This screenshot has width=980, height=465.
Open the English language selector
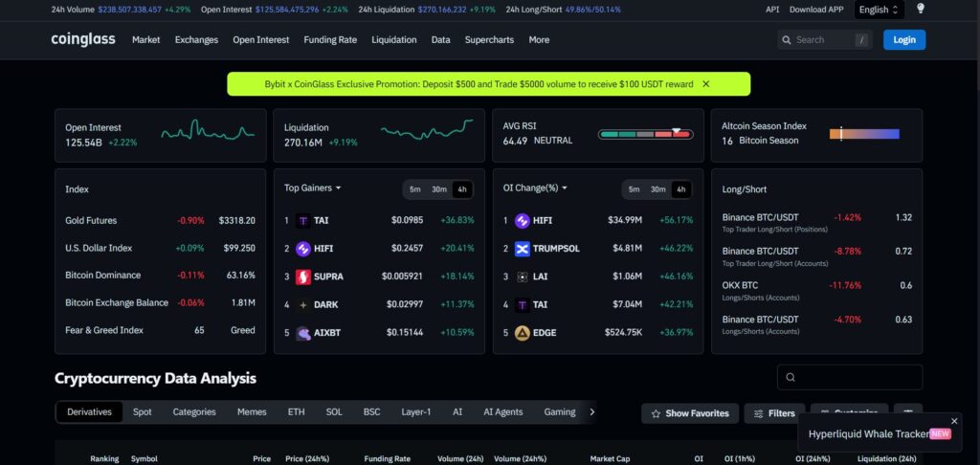pos(879,10)
